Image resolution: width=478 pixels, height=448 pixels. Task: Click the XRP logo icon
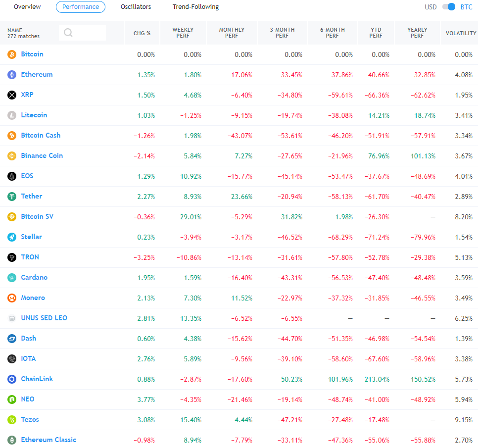[x=12, y=95]
